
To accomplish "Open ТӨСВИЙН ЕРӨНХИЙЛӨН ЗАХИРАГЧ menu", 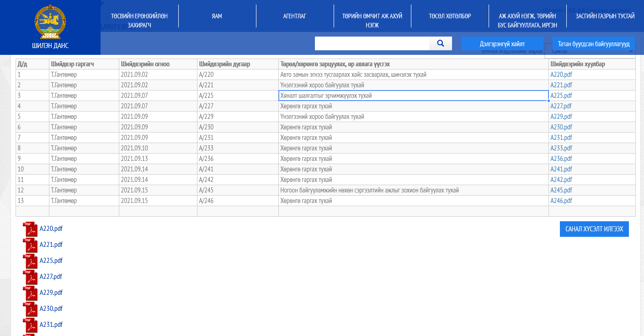I will [x=139, y=21].
